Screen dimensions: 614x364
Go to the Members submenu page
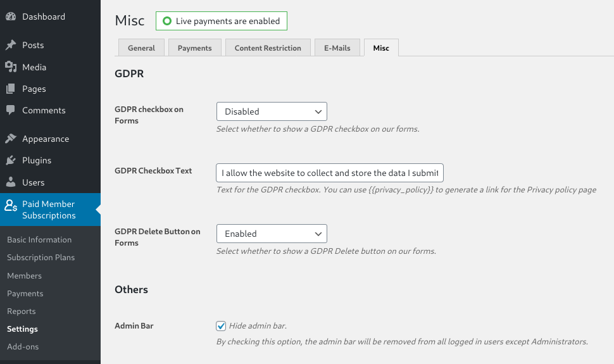click(24, 276)
